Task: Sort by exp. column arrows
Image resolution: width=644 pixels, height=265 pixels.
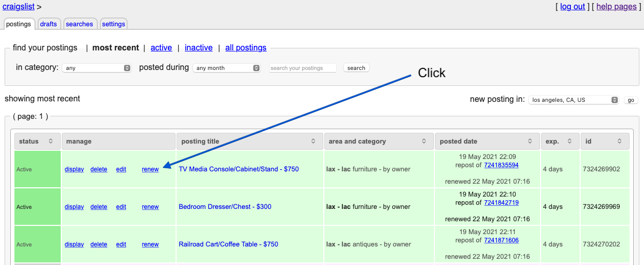Action: pyautogui.click(x=570, y=141)
